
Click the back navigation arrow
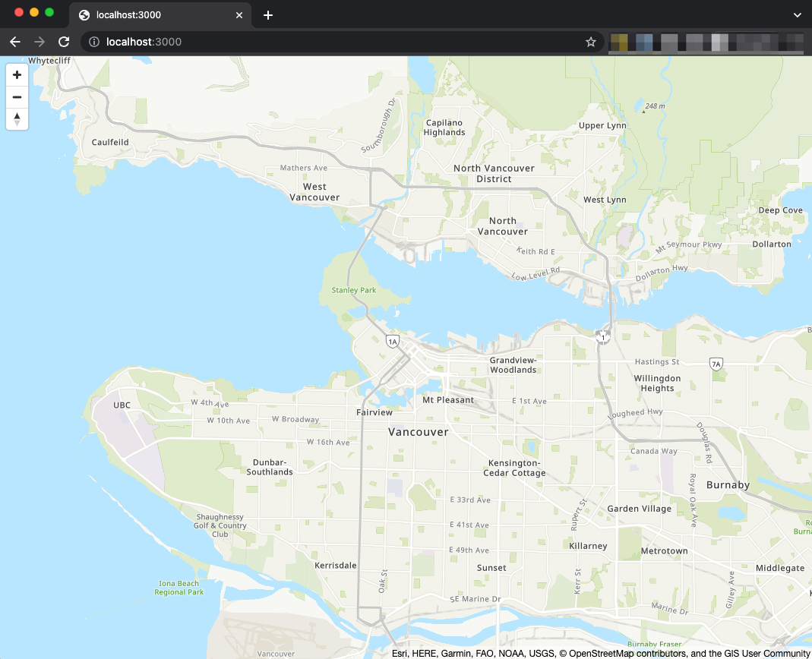(14, 42)
